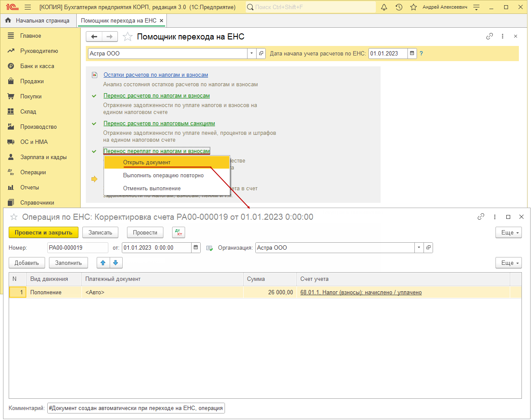Open the Астра ООО organization card button
The image size is (531, 420).
pyautogui.click(x=261, y=54)
